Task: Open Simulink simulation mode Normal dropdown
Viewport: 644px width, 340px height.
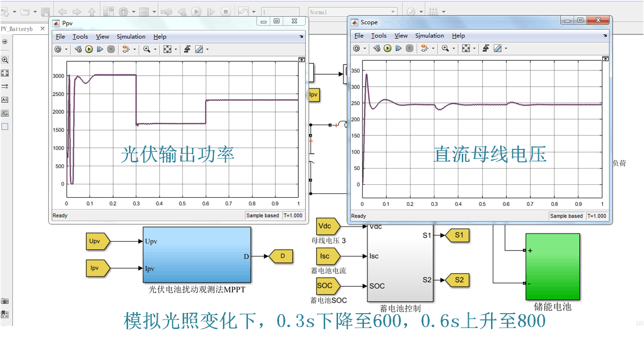Action: tap(352, 12)
